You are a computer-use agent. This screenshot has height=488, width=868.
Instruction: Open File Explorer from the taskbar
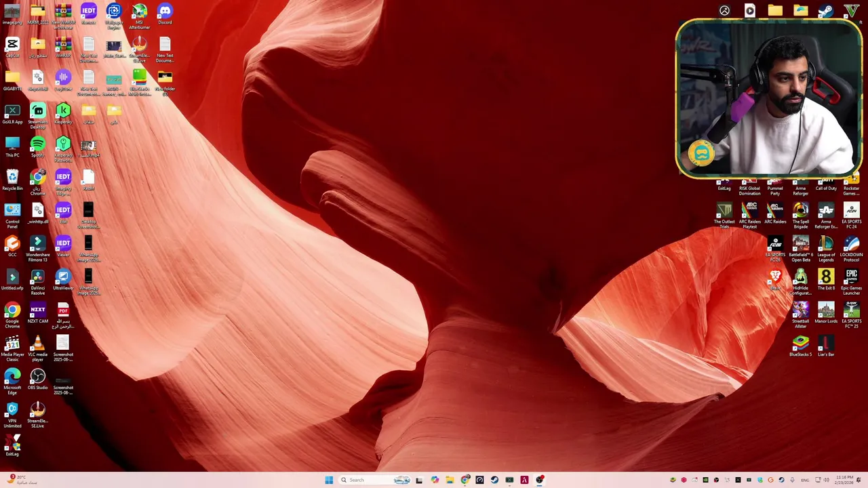(x=450, y=480)
